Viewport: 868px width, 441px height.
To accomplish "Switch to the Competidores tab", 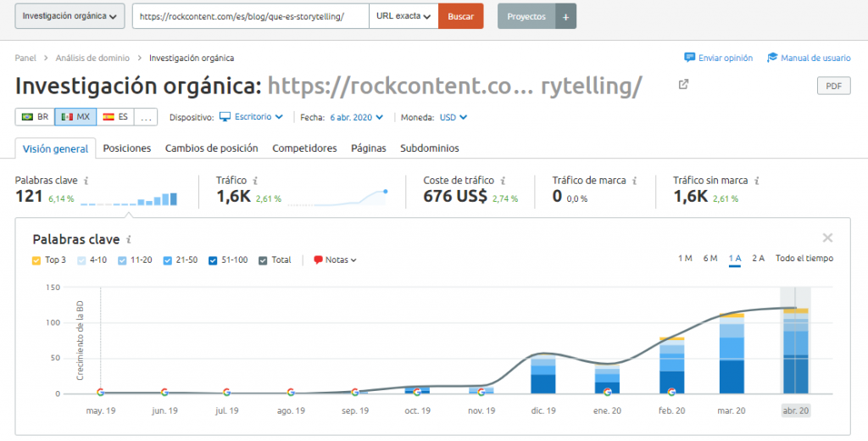I will point(304,148).
